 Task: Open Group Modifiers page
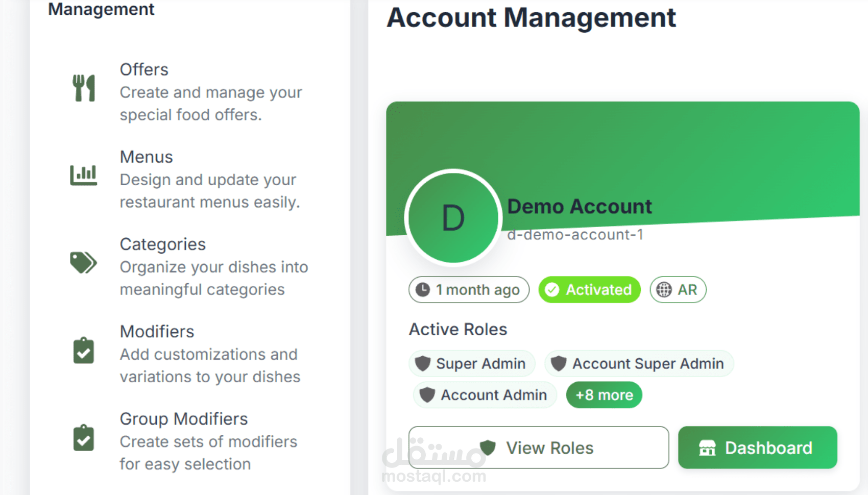[184, 419]
